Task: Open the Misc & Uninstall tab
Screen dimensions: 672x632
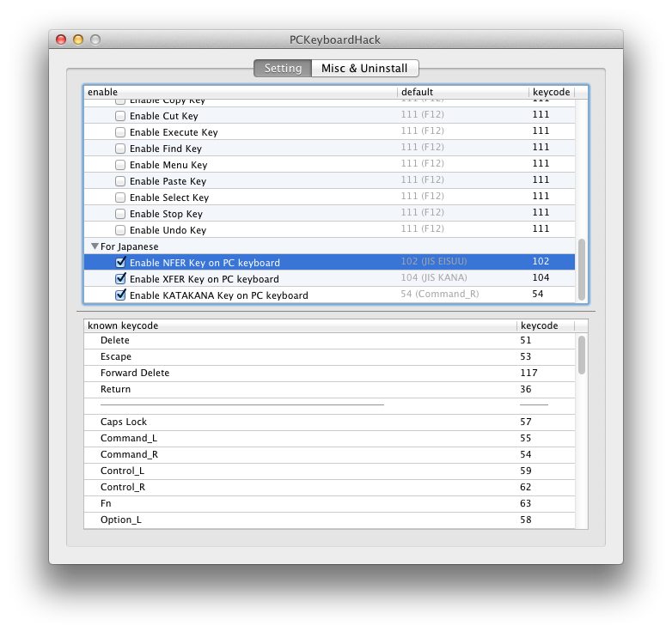Action: coord(364,69)
